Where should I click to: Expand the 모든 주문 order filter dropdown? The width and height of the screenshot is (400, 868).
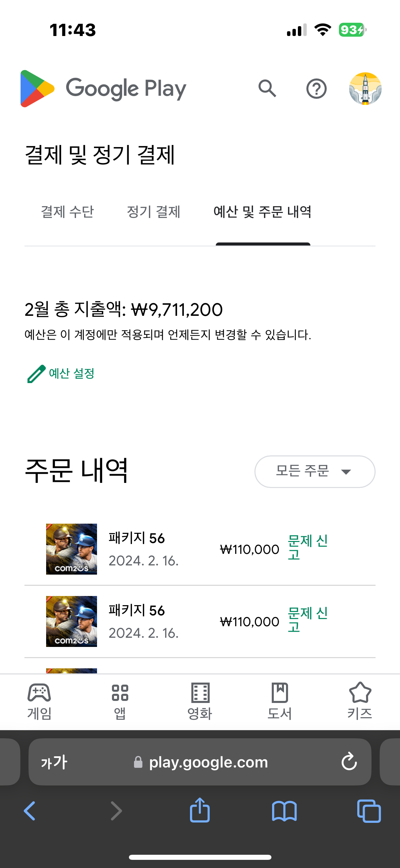tap(315, 471)
